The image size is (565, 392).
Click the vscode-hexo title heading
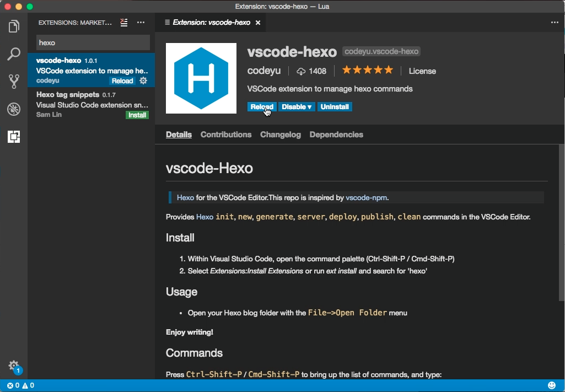coord(292,52)
